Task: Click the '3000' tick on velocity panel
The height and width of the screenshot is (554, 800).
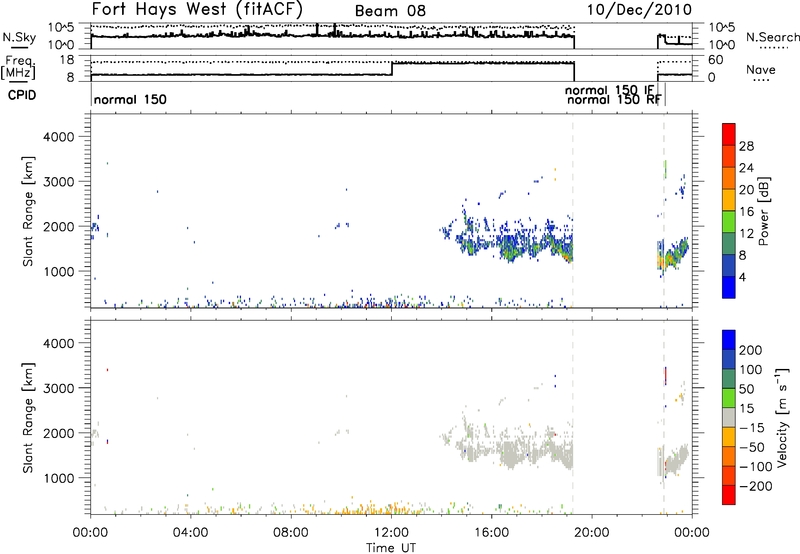Action: pyautogui.click(x=58, y=388)
